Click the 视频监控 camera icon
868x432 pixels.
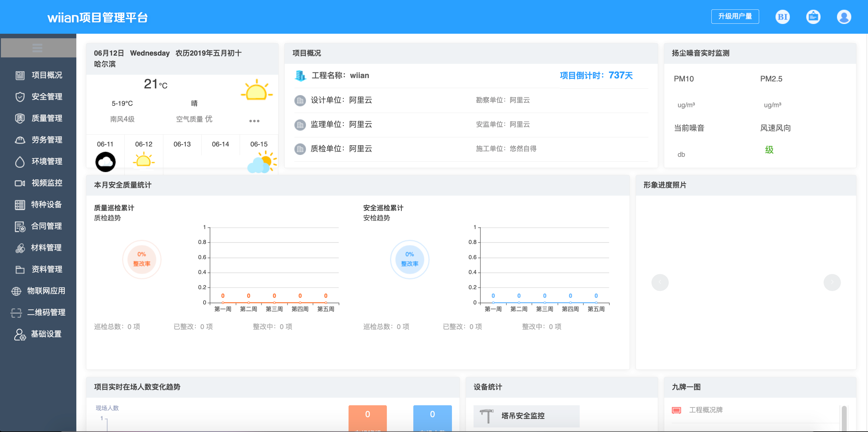pyautogui.click(x=20, y=183)
